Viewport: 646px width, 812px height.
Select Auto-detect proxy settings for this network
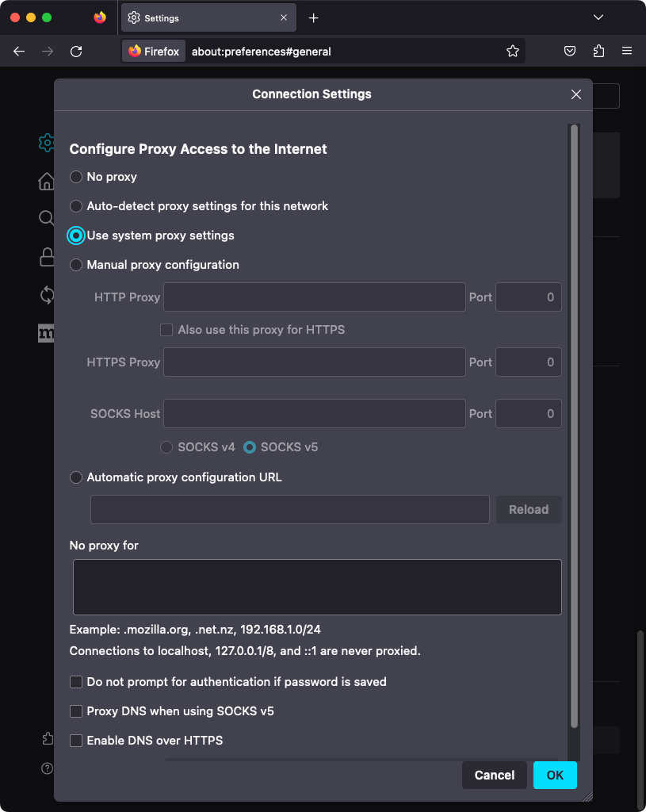click(76, 206)
